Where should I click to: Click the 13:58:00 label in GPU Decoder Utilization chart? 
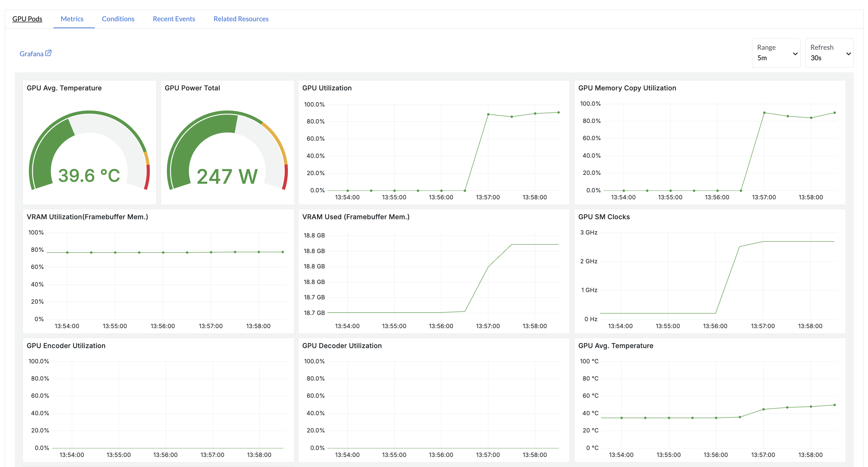535,455
